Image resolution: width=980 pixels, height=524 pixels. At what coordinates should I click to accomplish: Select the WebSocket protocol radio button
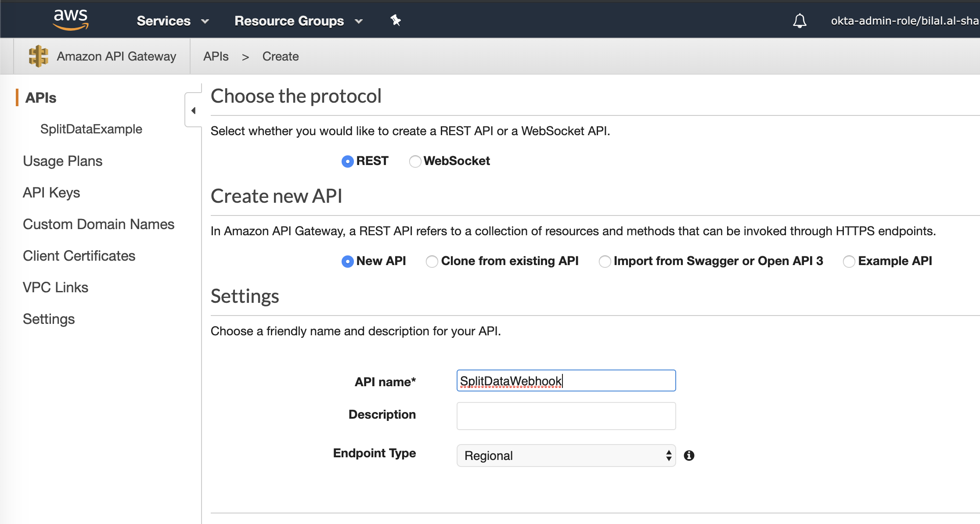point(415,162)
